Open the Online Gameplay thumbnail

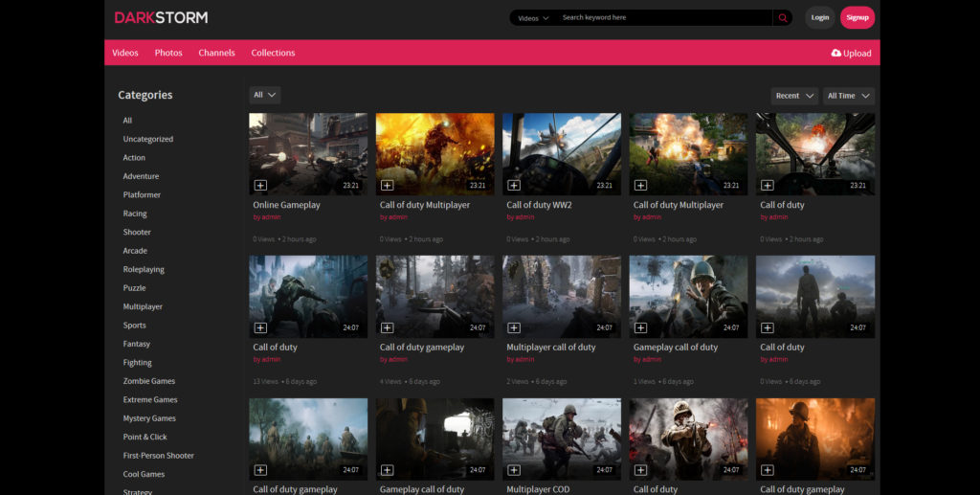coord(308,154)
